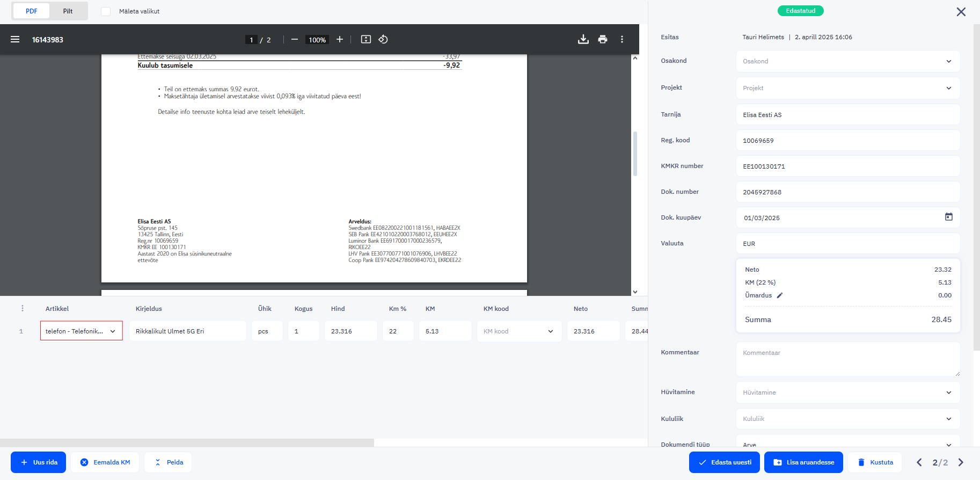980x480 pixels.
Task: Click the Eemalda KM button
Action: (105, 462)
